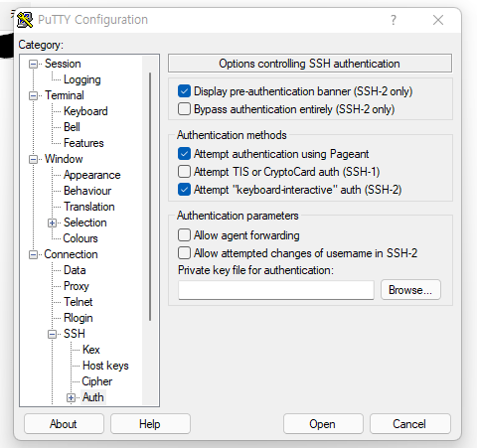Open Kex settings
Viewport: 477px width, 448px height.
pos(90,350)
